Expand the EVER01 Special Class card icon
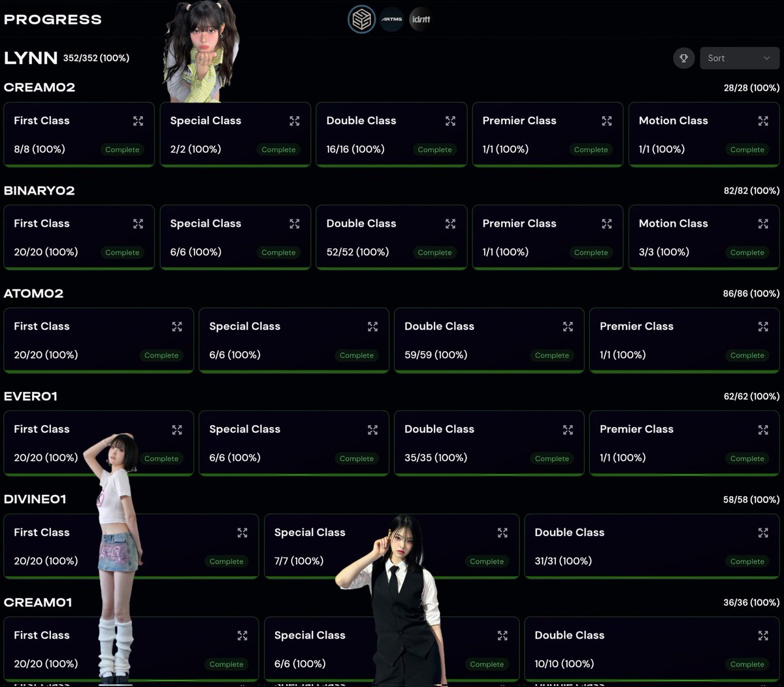Image resolution: width=784 pixels, height=687 pixels. click(372, 430)
